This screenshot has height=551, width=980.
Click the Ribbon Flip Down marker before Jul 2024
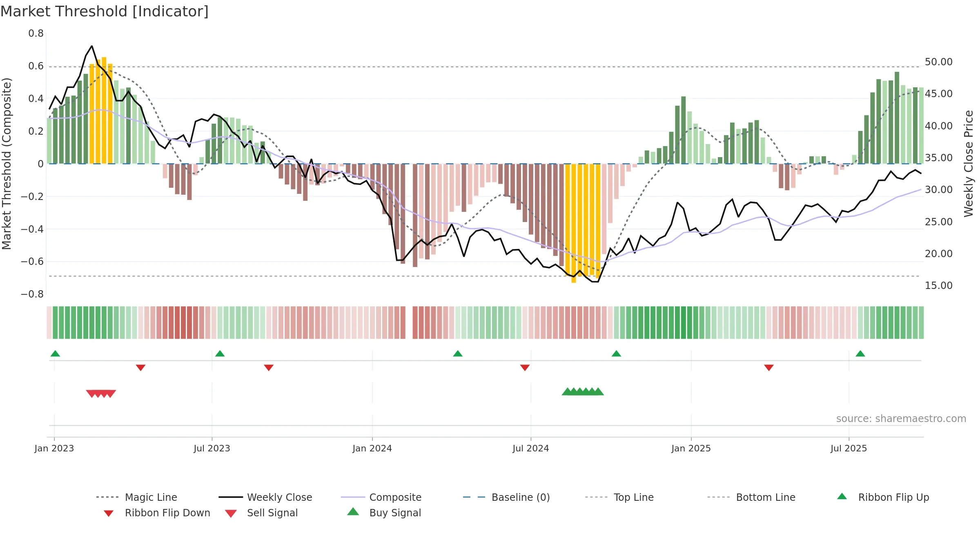tap(525, 368)
